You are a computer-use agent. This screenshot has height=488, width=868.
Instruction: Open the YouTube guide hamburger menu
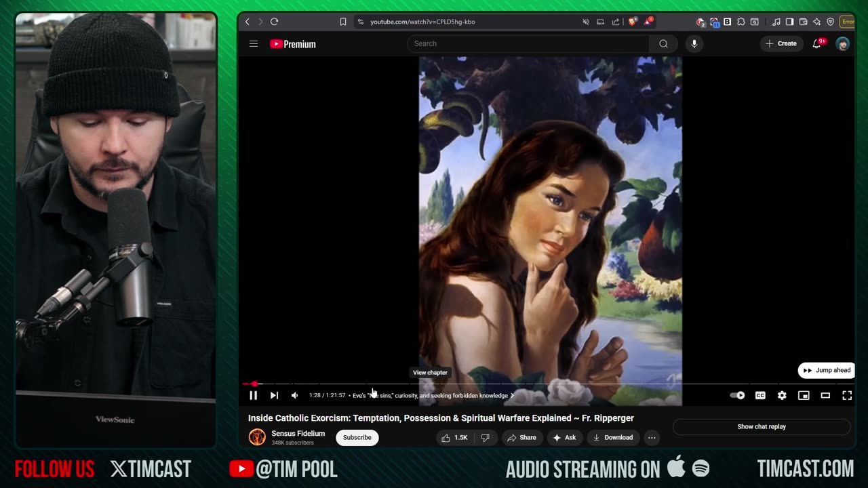click(254, 43)
